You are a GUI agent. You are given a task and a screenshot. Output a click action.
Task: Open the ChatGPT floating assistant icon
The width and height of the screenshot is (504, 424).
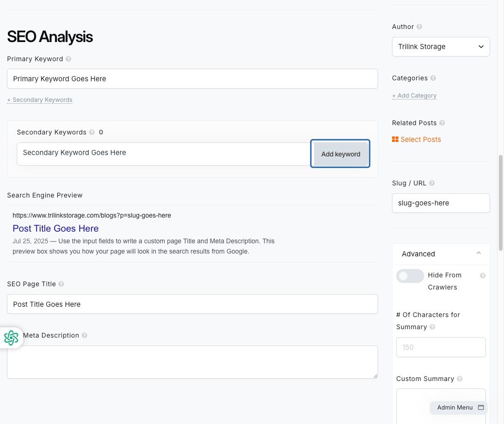(x=11, y=338)
